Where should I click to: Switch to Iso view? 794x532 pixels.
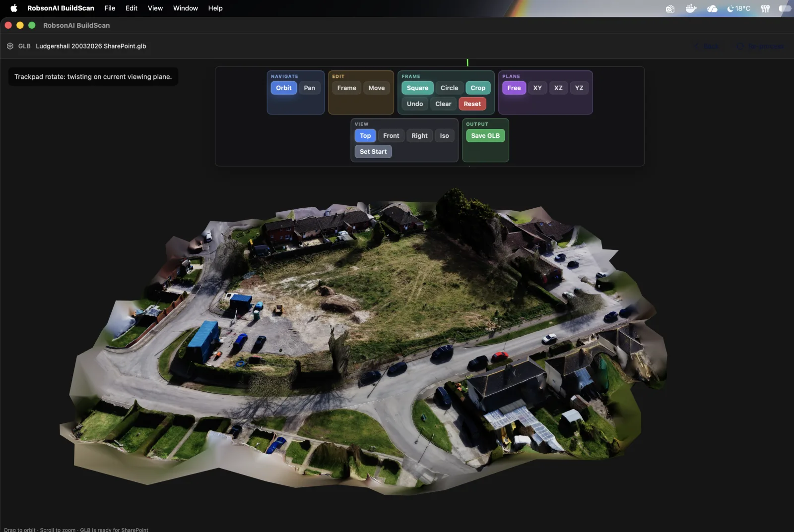point(445,135)
